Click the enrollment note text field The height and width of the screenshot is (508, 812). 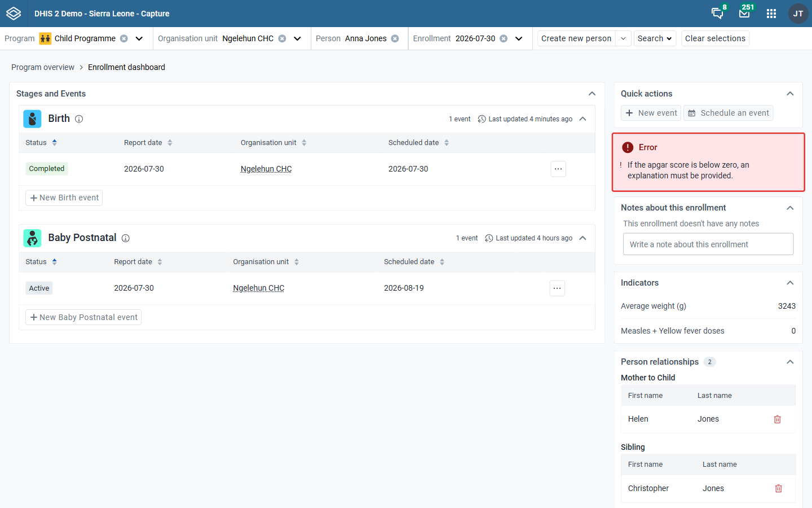tap(708, 244)
